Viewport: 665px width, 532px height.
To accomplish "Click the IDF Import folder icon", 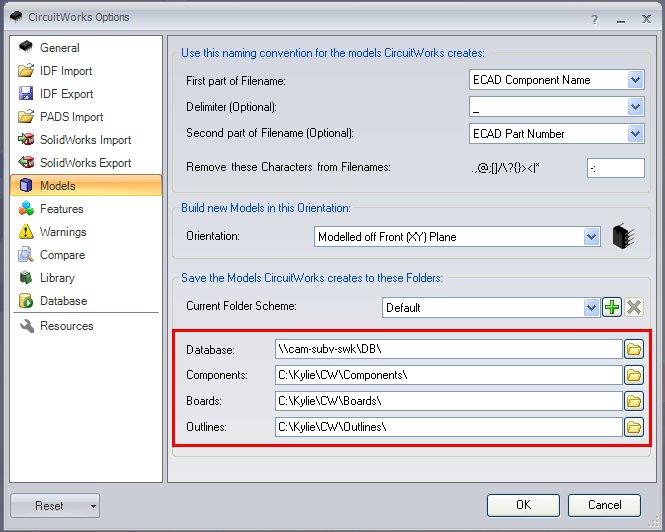I will (x=26, y=70).
